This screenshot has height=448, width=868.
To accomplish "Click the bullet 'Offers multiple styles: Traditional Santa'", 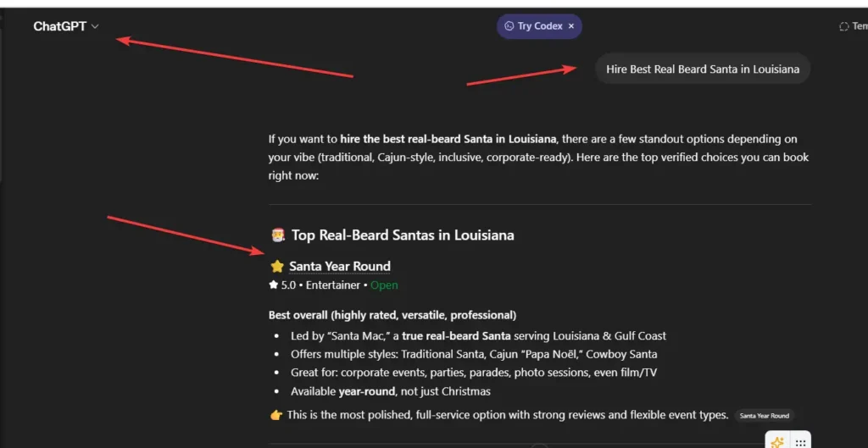I will tap(474, 354).
